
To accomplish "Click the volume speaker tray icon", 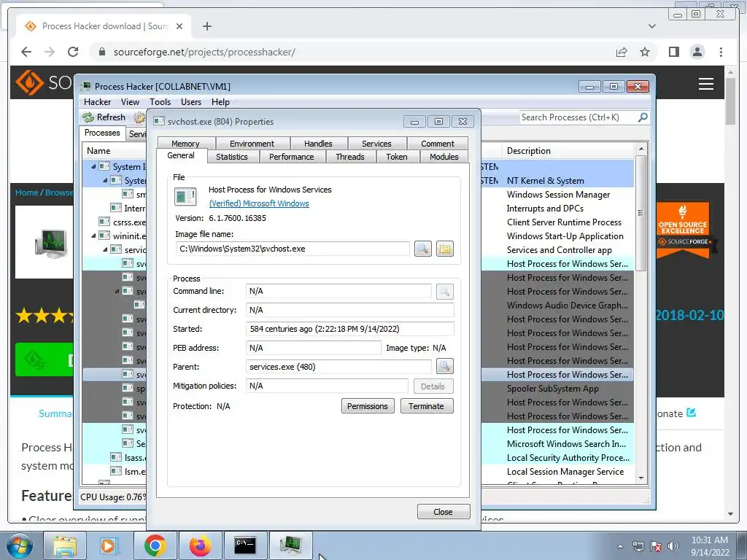I will [673, 546].
